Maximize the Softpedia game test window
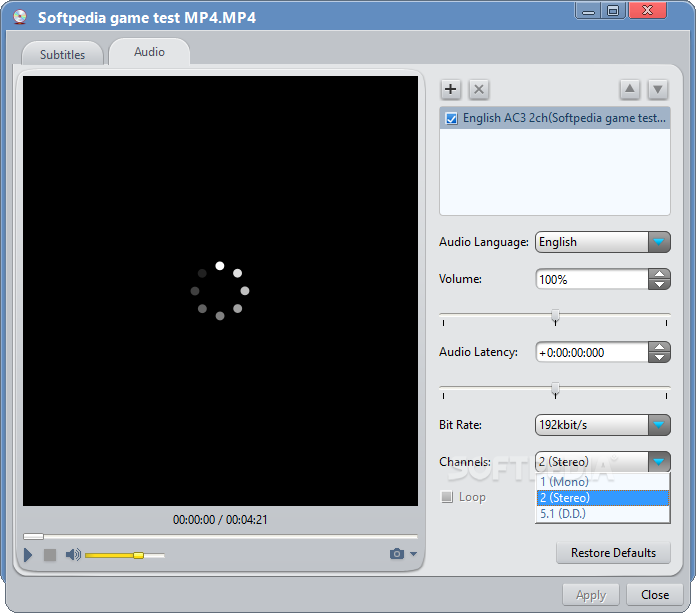The height and width of the screenshot is (613, 696). (613, 11)
